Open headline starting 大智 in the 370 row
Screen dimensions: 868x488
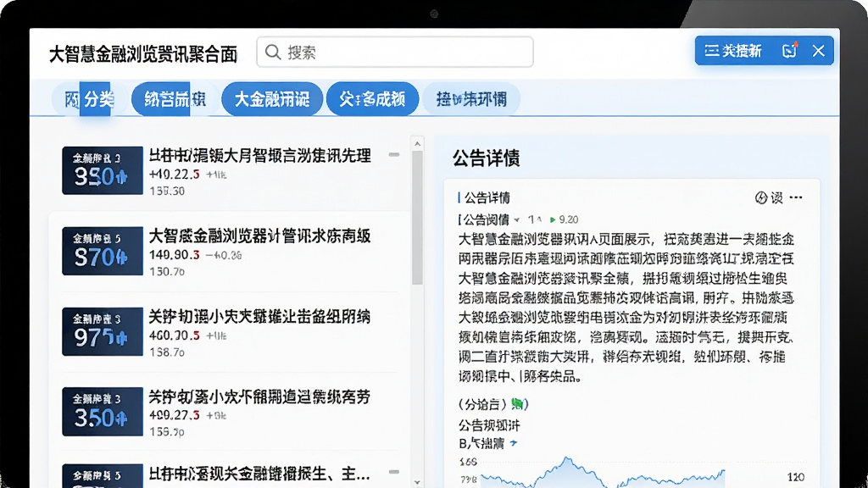click(259, 236)
